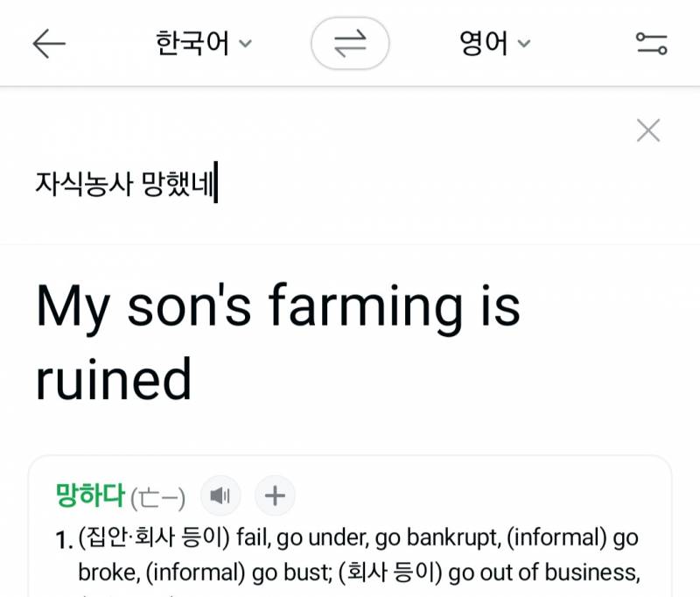Tap the word ruined in the translation
The width and height of the screenshot is (700, 597).
tap(116, 378)
